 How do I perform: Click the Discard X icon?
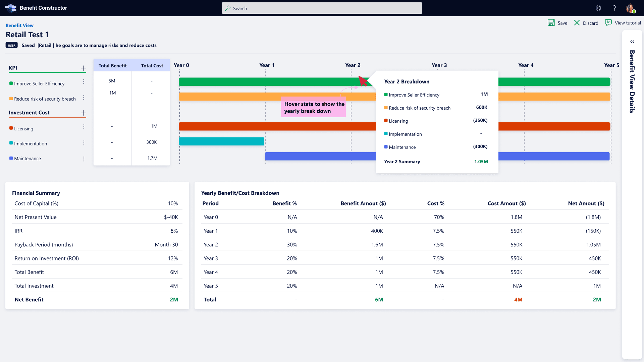(577, 23)
